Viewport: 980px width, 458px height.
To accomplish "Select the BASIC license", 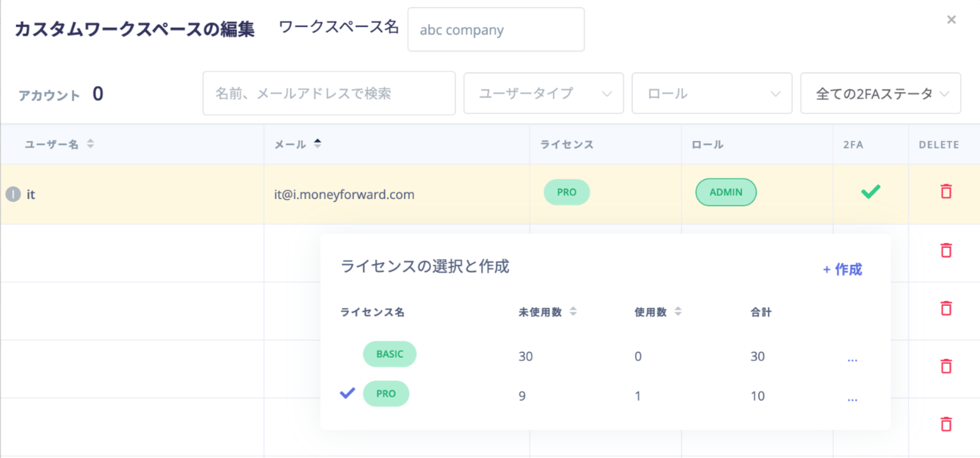I will point(390,354).
